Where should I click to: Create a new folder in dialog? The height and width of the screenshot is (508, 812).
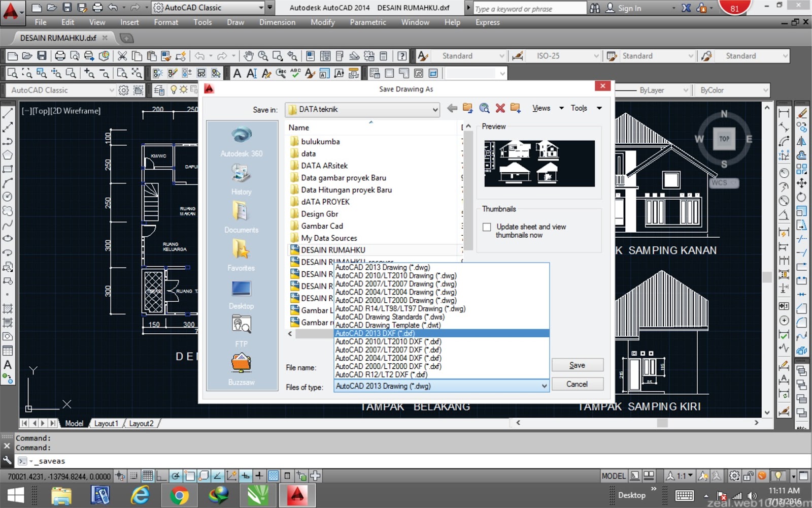516,108
